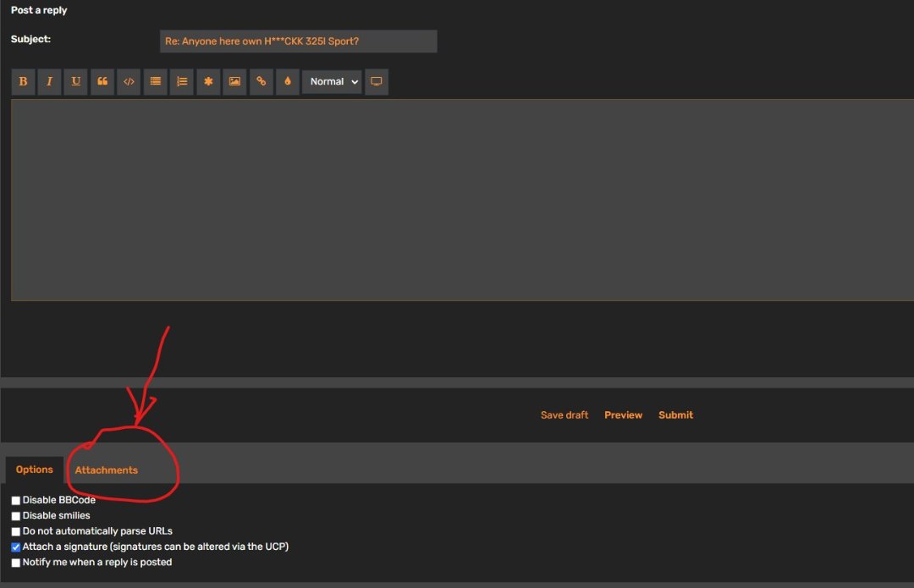Apply italic formatting in the editor
The image size is (914, 588).
[x=49, y=82]
